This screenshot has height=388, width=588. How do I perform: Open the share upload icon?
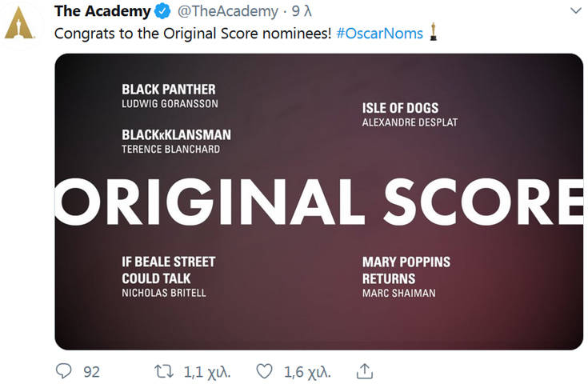tap(364, 370)
